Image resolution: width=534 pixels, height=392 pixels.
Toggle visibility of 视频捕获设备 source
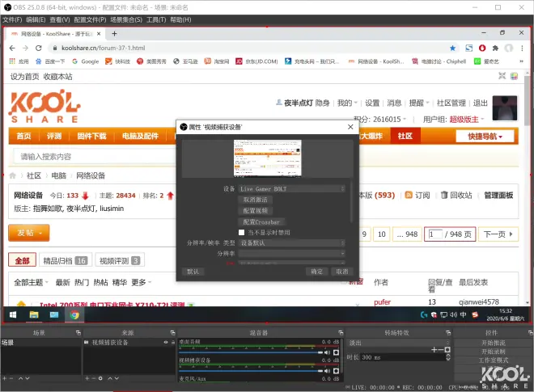166,343
